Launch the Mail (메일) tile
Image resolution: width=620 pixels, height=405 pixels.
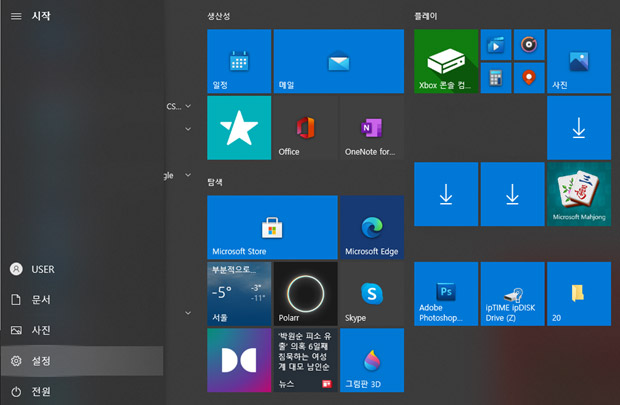click(x=338, y=61)
